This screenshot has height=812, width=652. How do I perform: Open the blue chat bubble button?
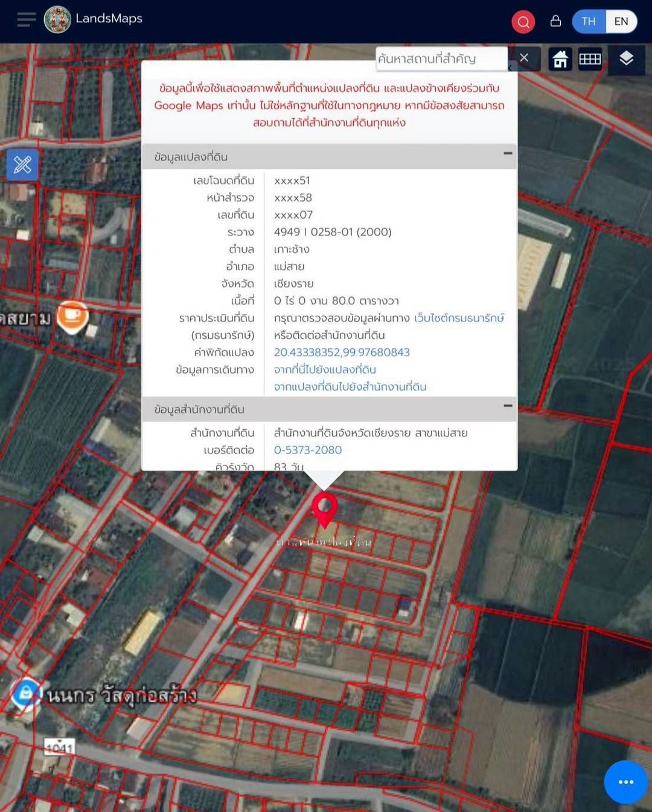pyautogui.click(x=626, y=782)
